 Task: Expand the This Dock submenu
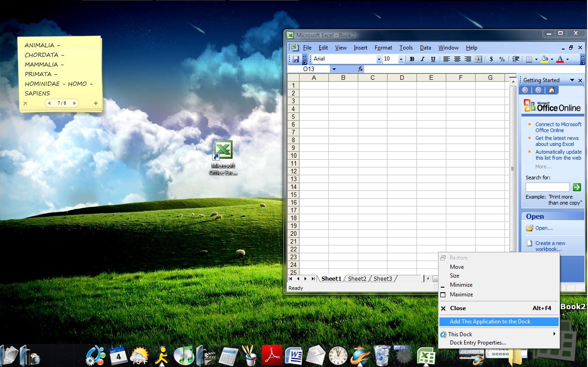[x=499, y=334]
